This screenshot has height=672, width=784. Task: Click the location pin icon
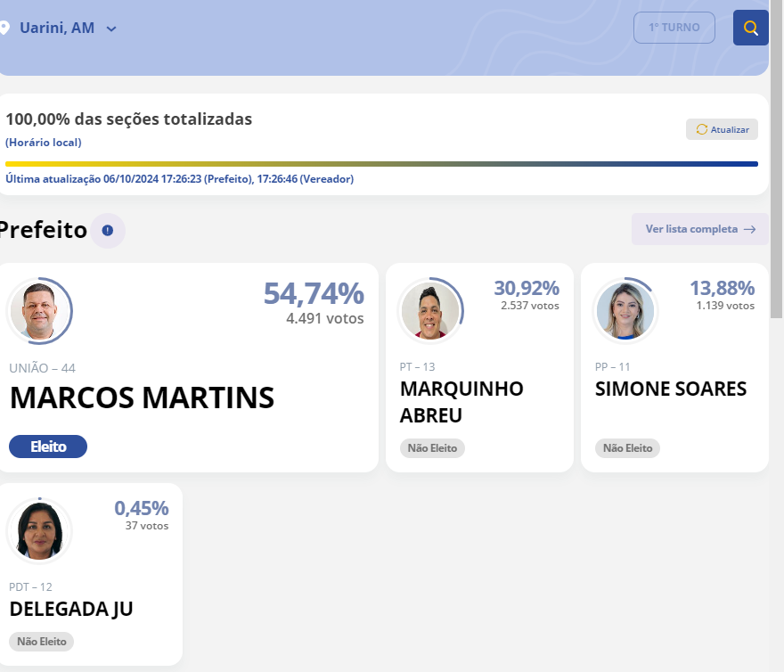point(4,29)
